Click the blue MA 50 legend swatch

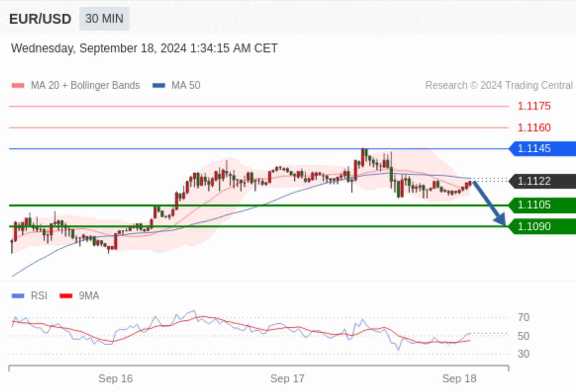point(159,85)
